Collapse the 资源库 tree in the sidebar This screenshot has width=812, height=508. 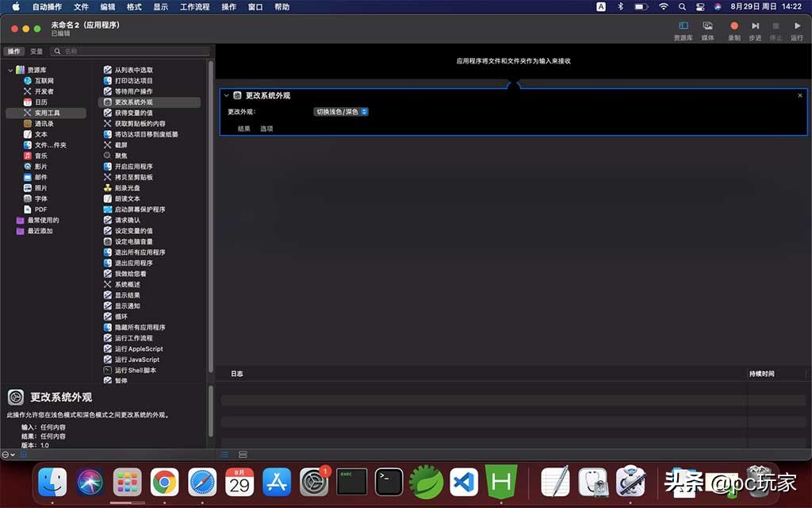coord(10,69)
